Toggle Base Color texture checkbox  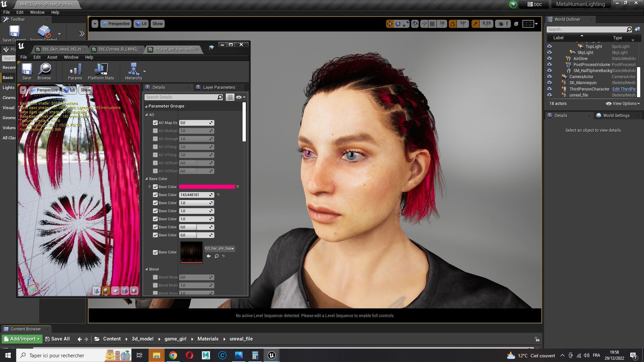(x=155, y=252)
